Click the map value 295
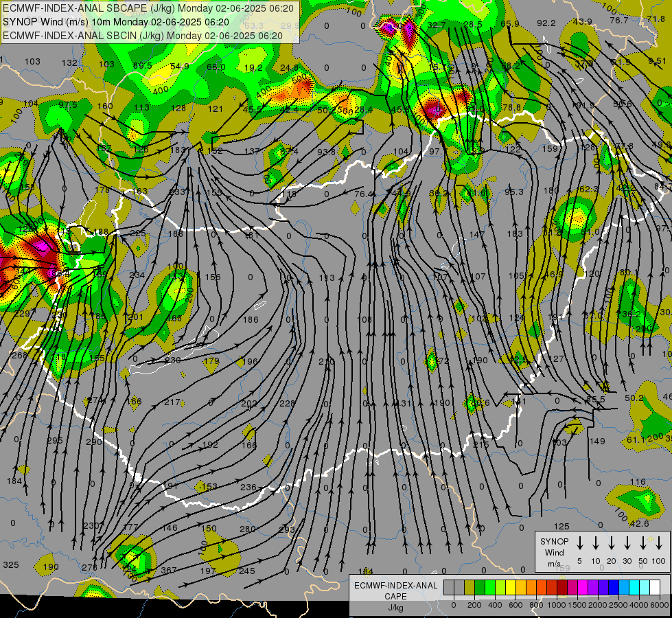This screenshot has width=672, height=618. (55, 440)
